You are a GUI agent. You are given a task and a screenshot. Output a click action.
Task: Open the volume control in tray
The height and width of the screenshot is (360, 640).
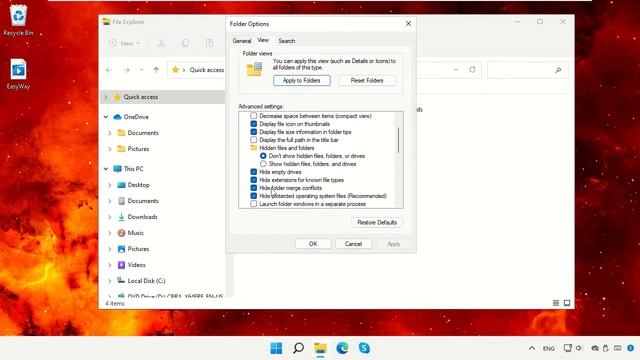(x=579, y=348)
